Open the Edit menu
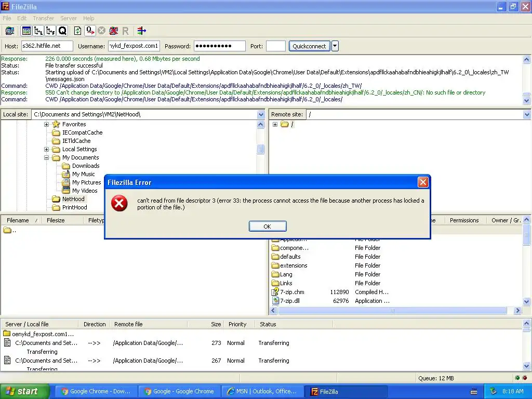Viewport: 532px width, 399px height. coord(22,18)
